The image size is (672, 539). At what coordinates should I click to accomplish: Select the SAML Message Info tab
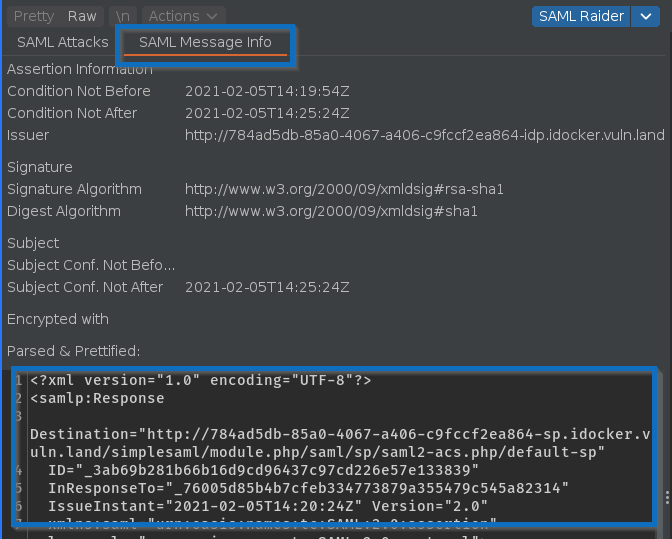(205, 42)
